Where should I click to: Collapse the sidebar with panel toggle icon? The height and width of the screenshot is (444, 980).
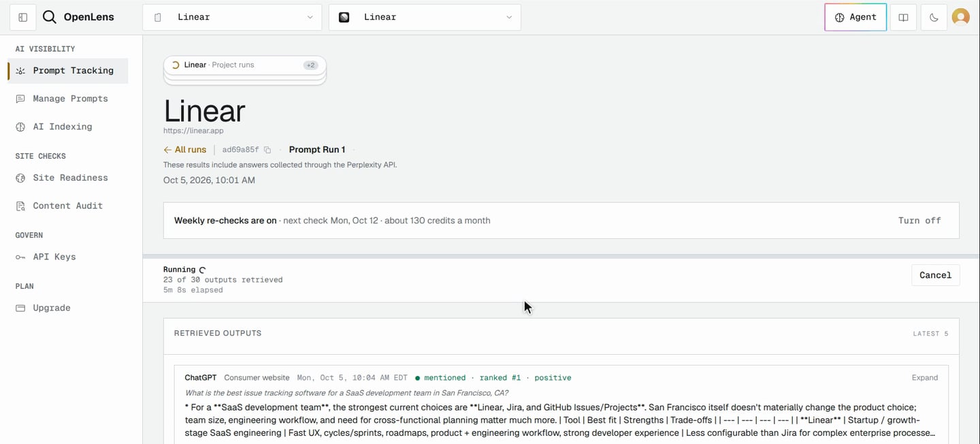[x=22, y=18]
